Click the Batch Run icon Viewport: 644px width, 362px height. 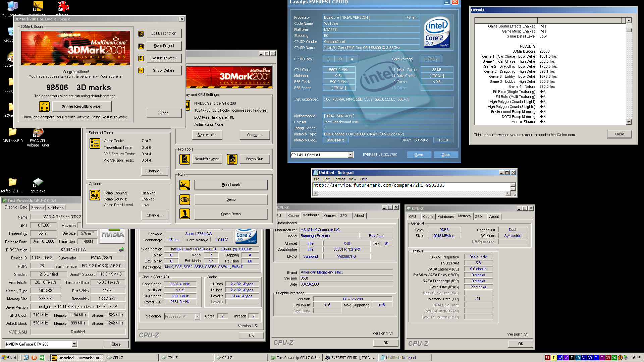tap(232, 159)
